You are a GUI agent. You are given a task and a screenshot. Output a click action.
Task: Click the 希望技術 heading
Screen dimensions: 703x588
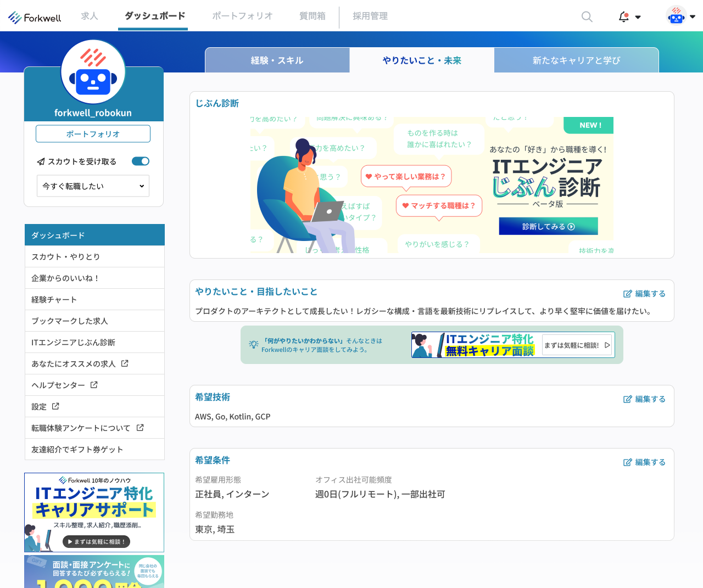click(213, 397)
